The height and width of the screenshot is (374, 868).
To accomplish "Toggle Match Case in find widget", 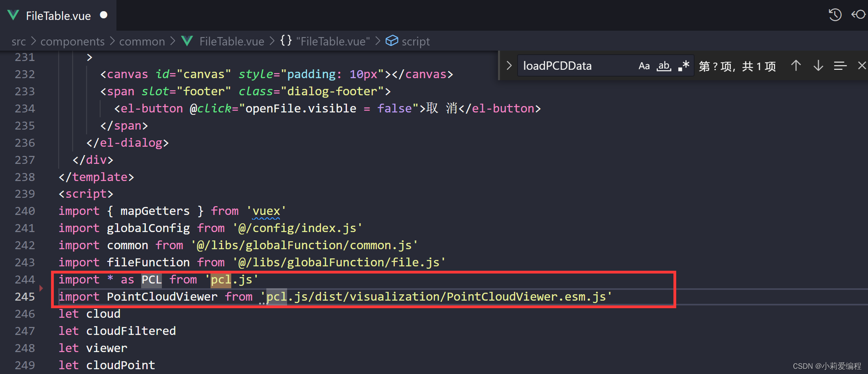I will pos(644,66).
